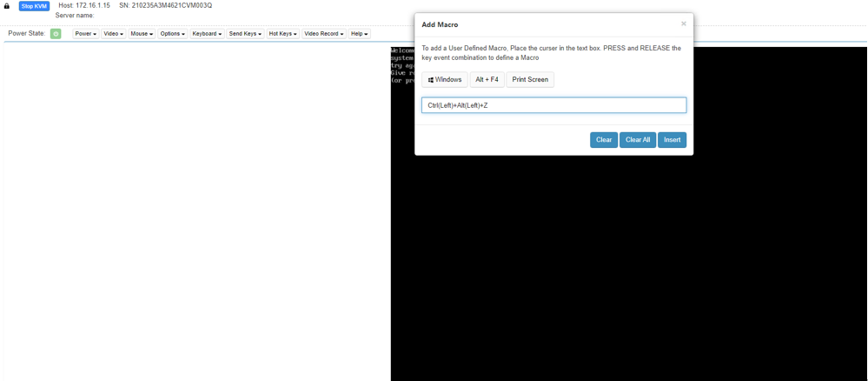The image size is (868, 381).
Task: Expand the Video dropdown
Action: (x=114, y=34)
